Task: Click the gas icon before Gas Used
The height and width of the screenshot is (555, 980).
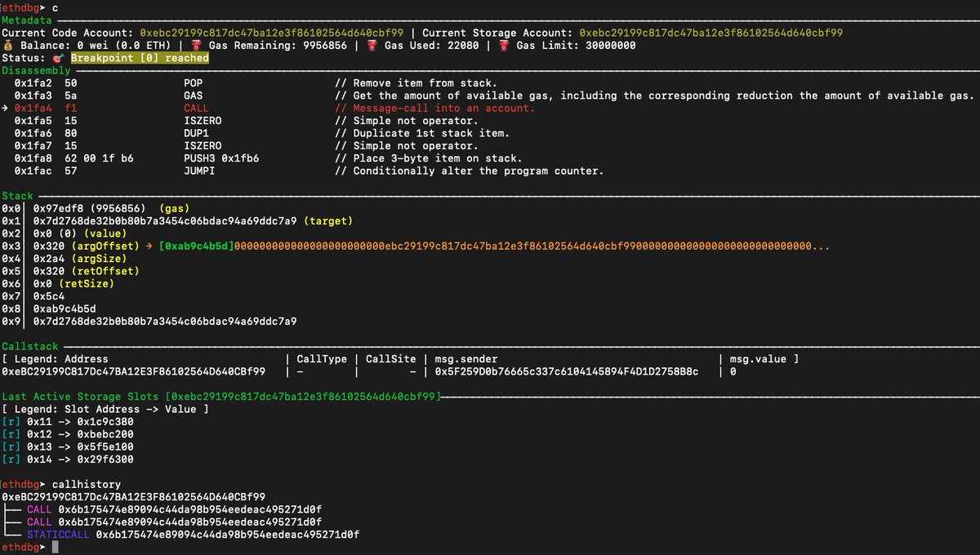Action: pos(372,46)
